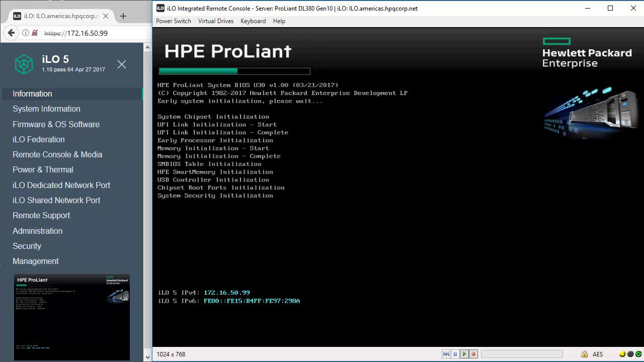The width and height of the screenshot is (644, 362).
Task: Click the Hewlett Packard Enterprise logo
Action: [x=587, y=53]
